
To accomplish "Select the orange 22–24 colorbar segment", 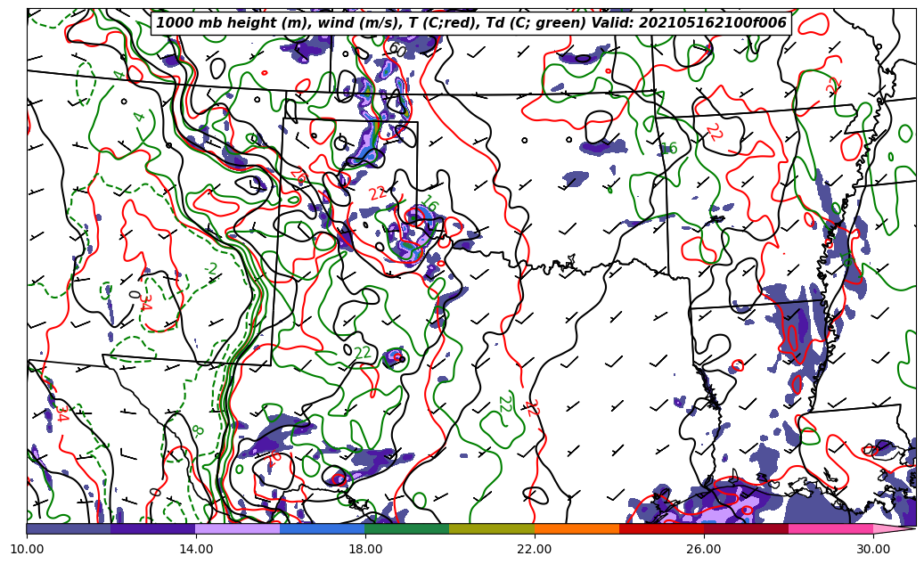I will (x=576, y=528).
